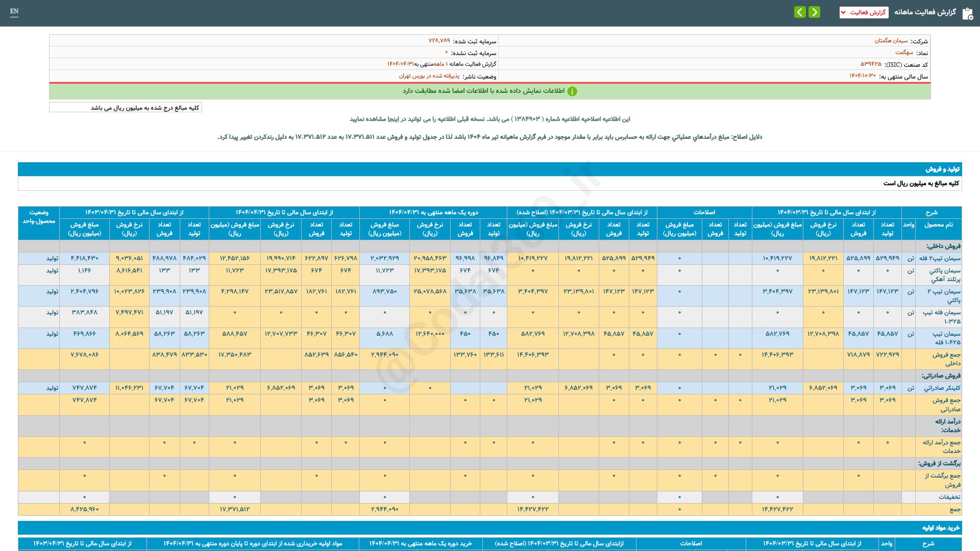Click the green left-arrow navigation button
Screen dimensions: 980x551
800,12
